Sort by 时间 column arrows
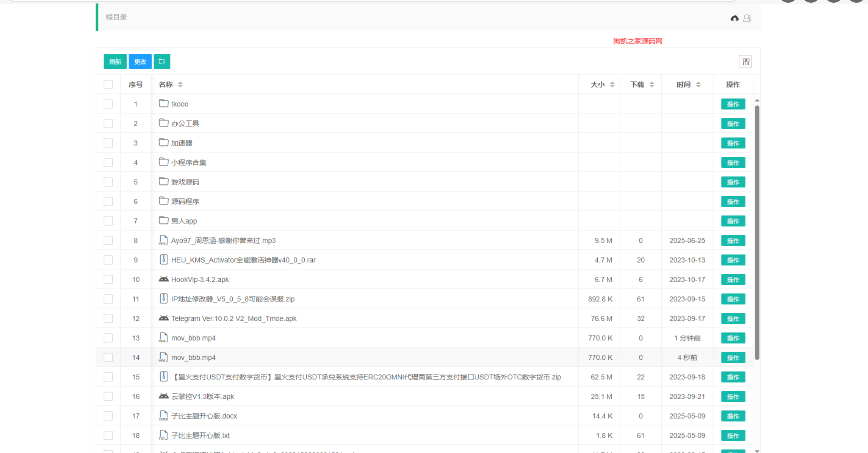Image resolution: width=868 pixels, height=453 pixels. point(698,84)
